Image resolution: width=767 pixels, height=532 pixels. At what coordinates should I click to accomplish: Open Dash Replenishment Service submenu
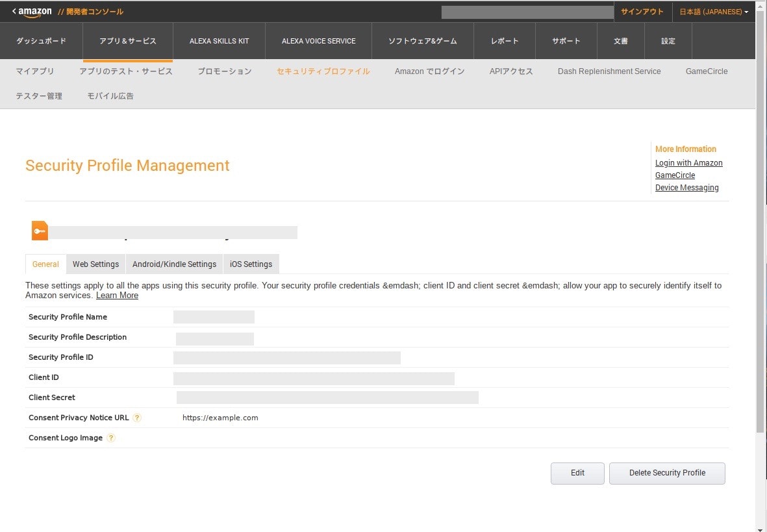pos(609,71)
